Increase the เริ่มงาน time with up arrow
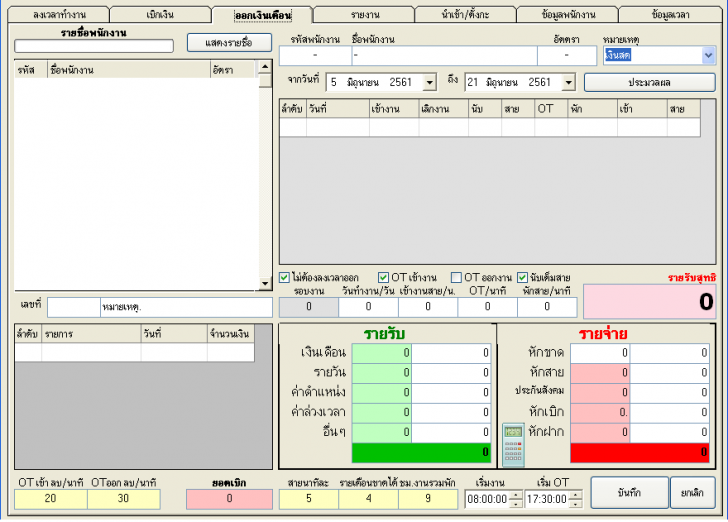This screenshot has width=728, height=522. [516, 495]
